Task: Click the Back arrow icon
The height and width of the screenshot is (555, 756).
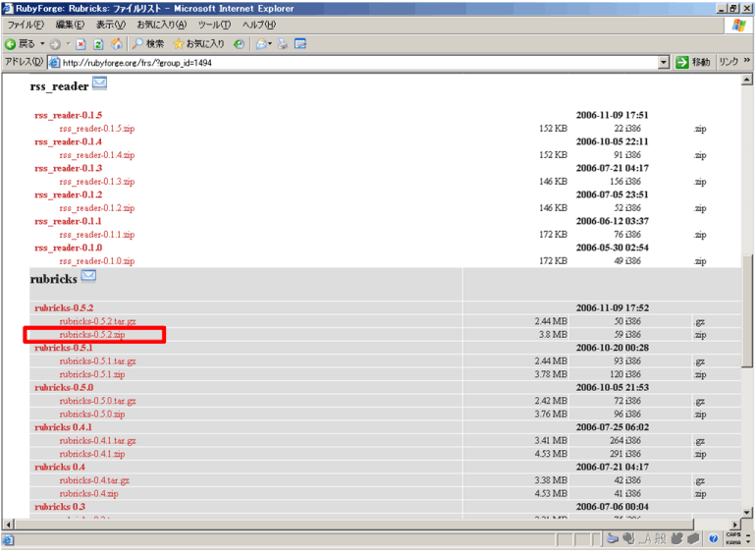Action: [11, 44]
